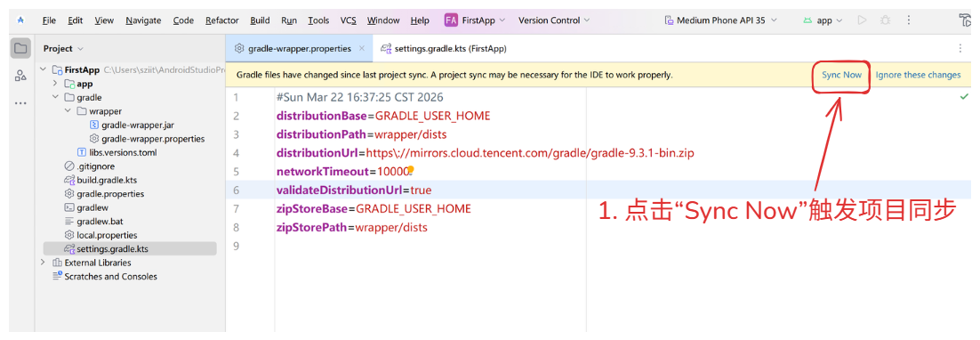Open editor tabs options menu icon

pos(960,48)
